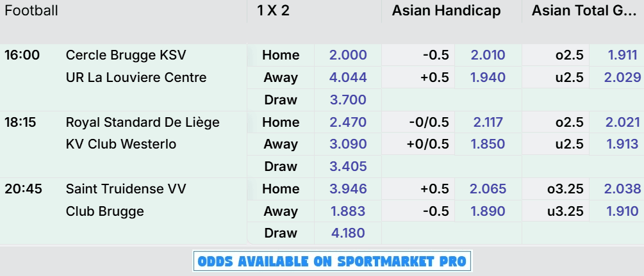Image resolution: width=644 pixels, height=276 pixels.
Task: Choose over 3.25 goals at 2.038
Action: [x=622, y=189]
